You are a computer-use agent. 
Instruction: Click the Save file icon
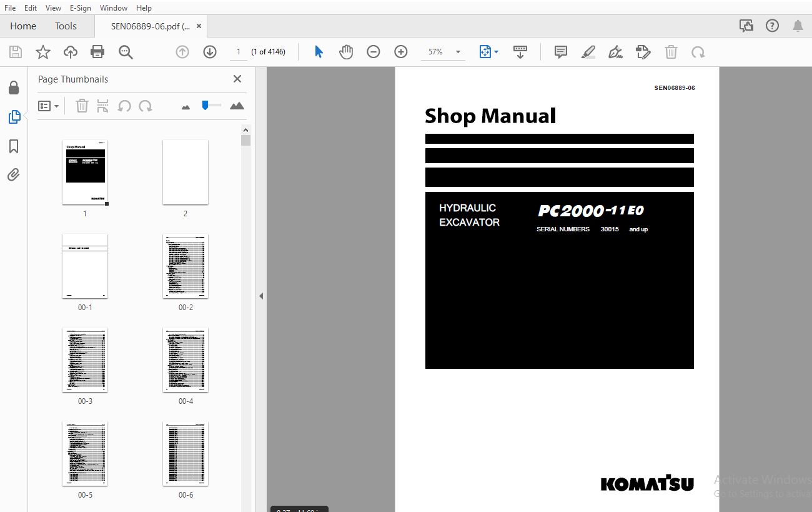coord(15,52)
